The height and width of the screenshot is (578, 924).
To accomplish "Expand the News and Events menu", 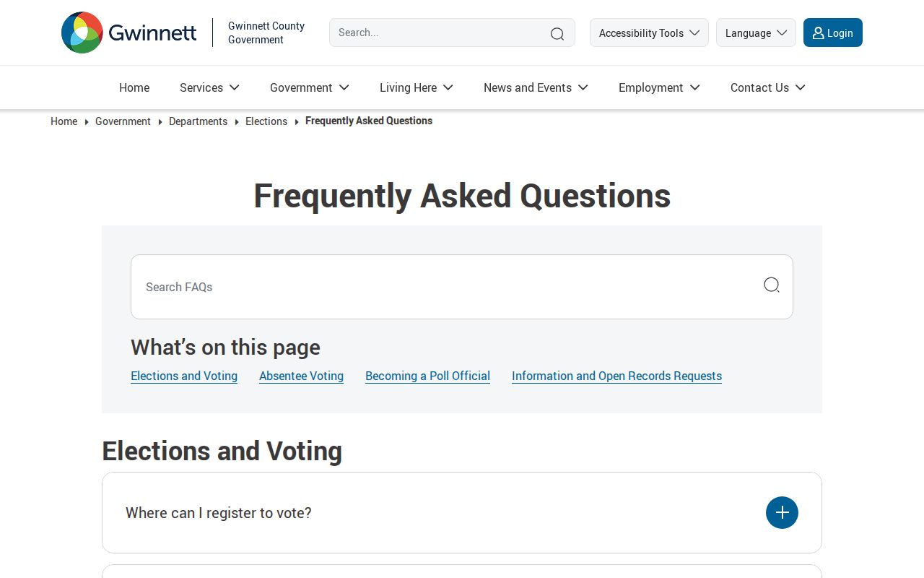I will pyautogui.click(x=536, y=87).
